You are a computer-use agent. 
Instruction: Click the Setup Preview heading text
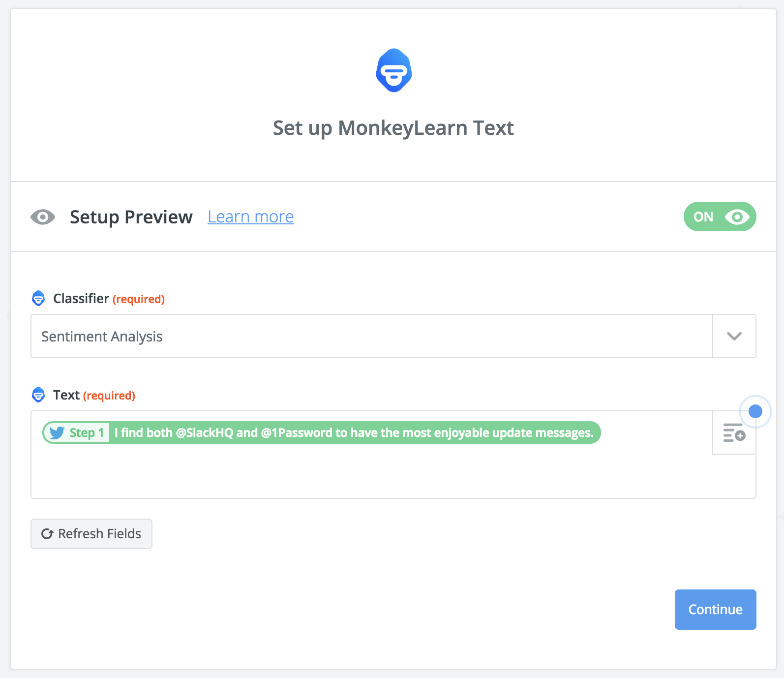click(x=131, y=217)
